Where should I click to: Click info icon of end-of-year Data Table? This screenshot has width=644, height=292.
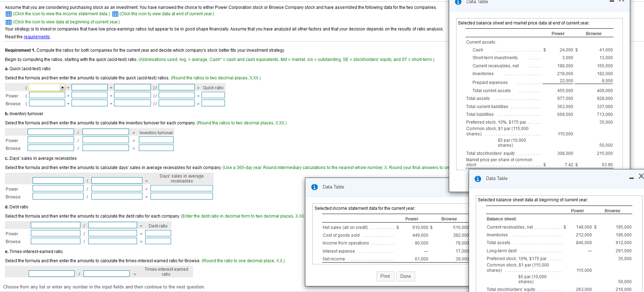tap(458, 2)
